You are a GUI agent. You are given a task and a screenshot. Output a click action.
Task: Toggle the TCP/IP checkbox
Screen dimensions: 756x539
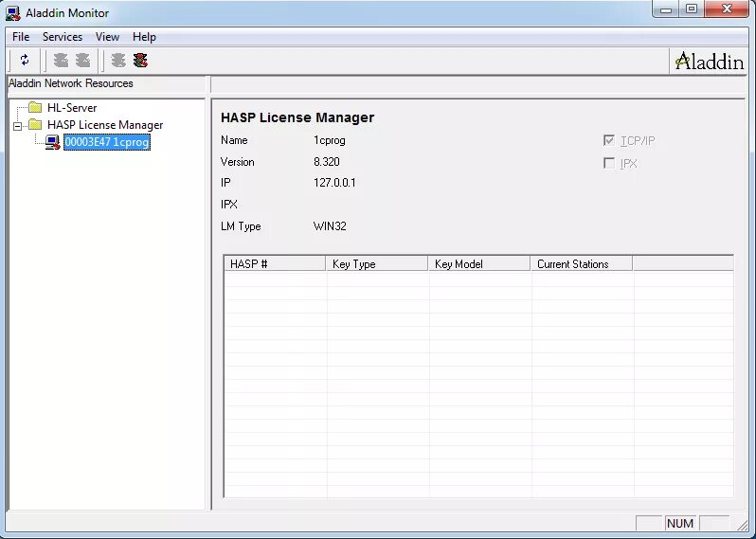(x=609, y=140)
